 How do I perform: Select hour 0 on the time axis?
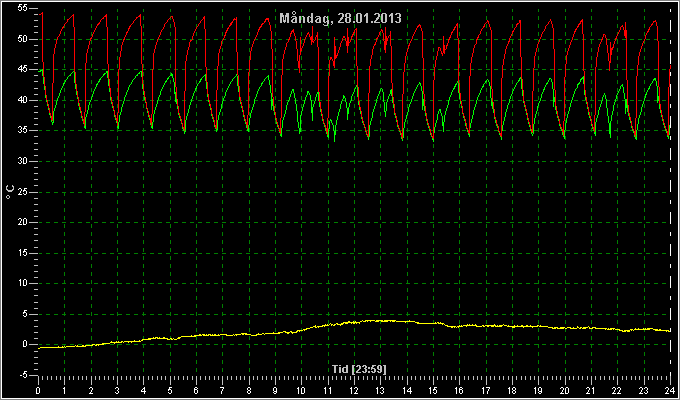(x=38, y=391)
